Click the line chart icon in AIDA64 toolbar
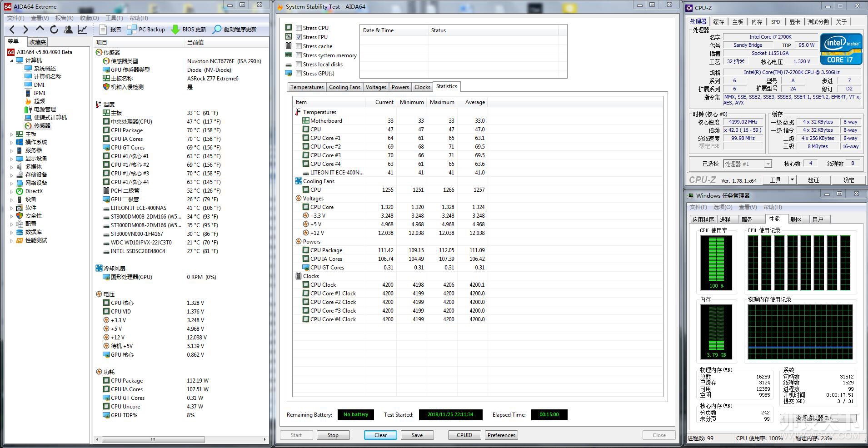The width and height of the screenshot is (868, 448). click(x=82, y=30)
